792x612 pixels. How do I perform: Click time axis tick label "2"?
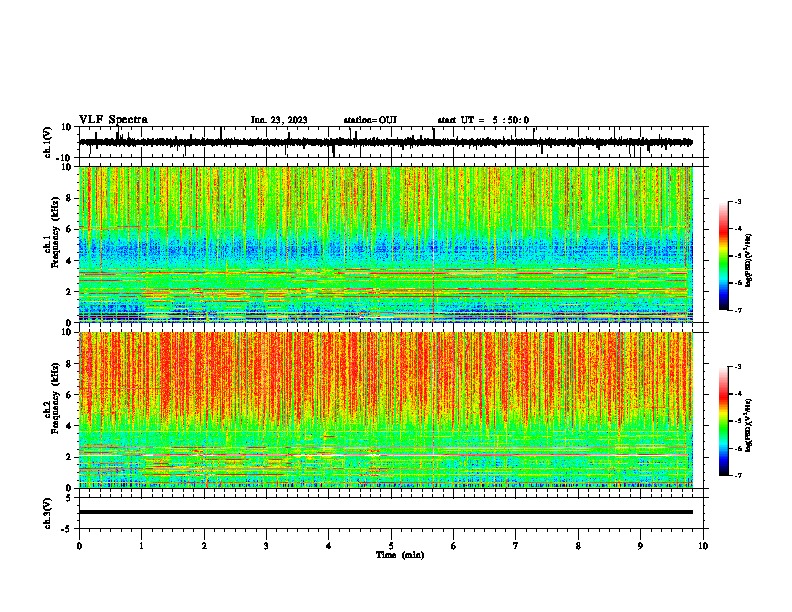pos(204,546)
